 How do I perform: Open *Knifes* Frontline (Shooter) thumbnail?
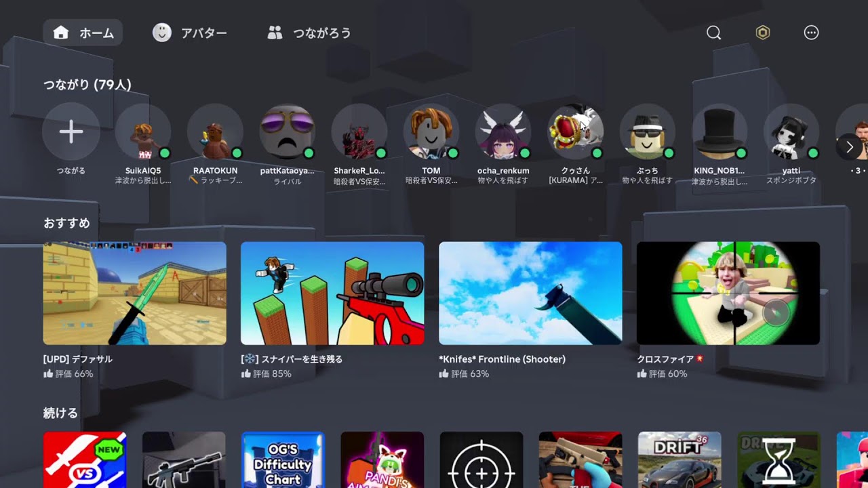click(530, 293)
